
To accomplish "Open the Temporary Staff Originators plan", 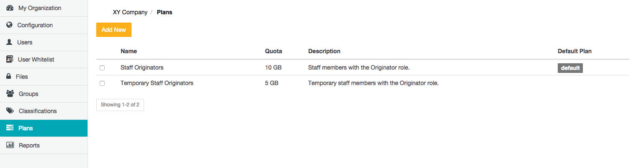I will click(157, 83).
